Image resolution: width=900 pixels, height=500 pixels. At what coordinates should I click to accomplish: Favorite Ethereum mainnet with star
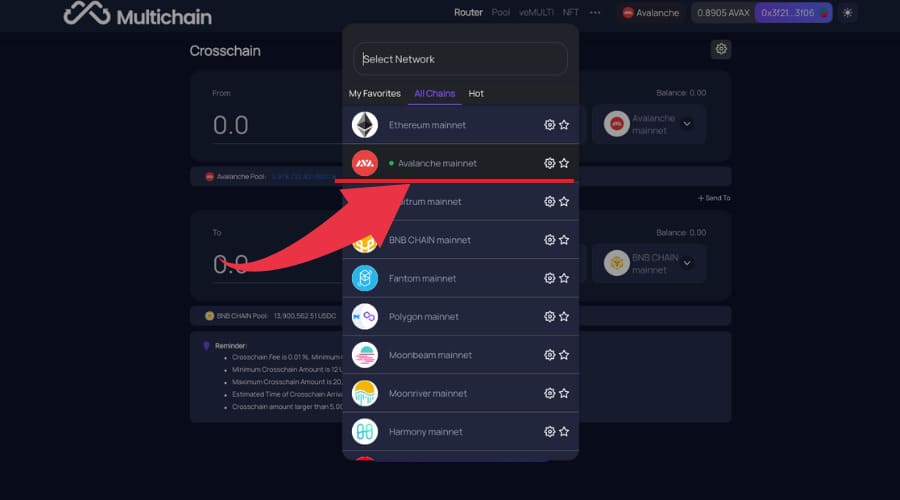564,125
